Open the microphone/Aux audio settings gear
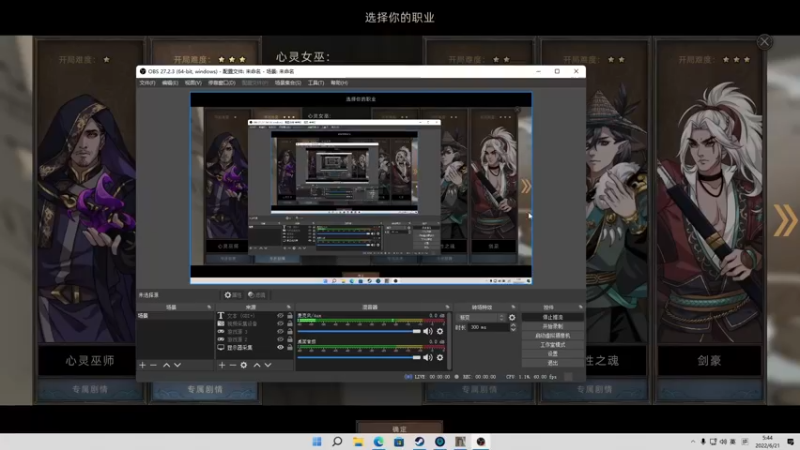Screen dimensions: 800x450 click(440, 331)
